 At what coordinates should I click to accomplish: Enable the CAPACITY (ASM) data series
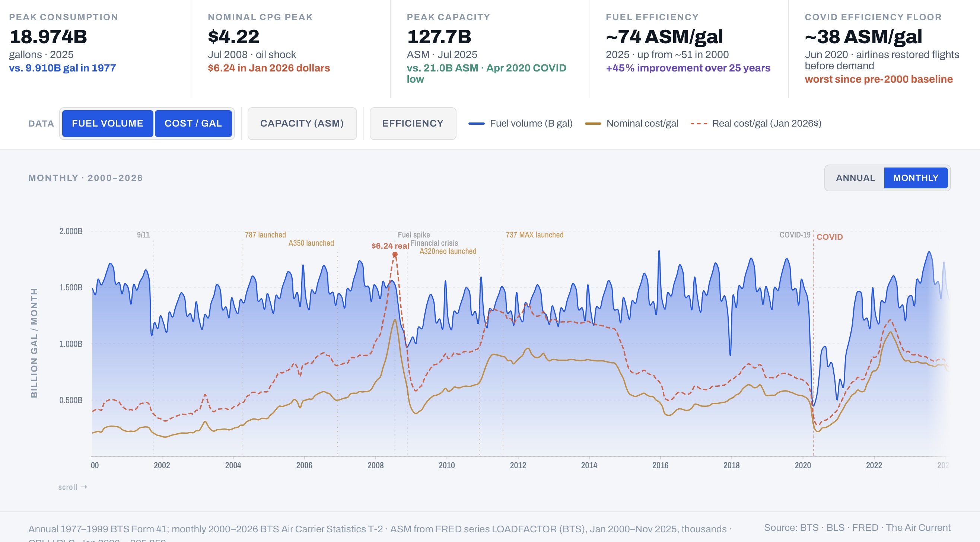tap(302, 123)
